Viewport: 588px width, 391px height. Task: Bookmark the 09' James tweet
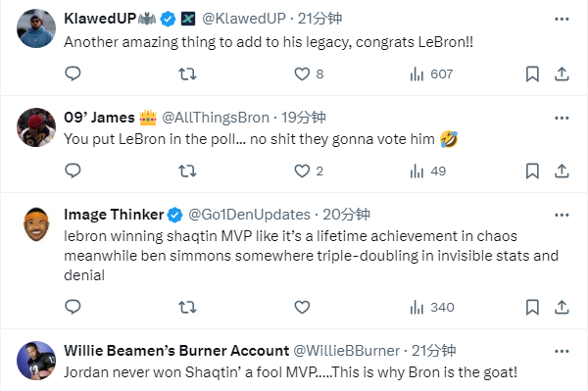[532, 171]
